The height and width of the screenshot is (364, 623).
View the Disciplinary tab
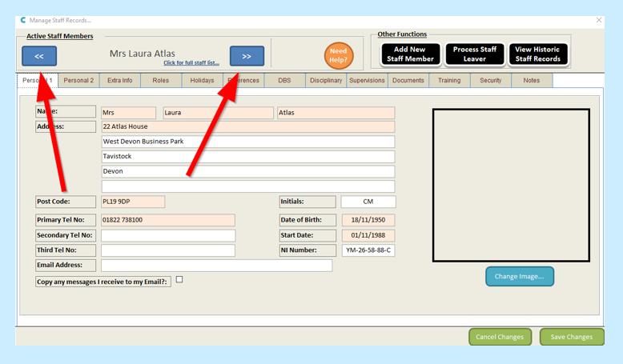[326, 81]
